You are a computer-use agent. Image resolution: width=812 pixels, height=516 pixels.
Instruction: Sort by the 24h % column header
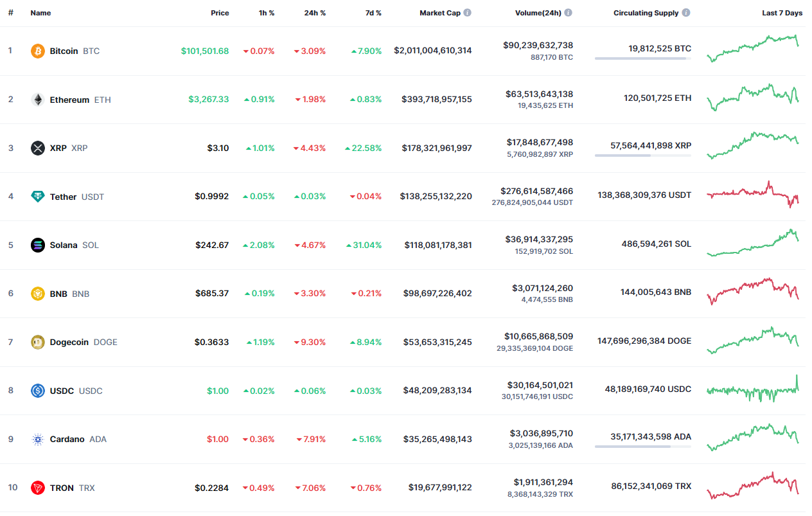[x=315, y=13]
